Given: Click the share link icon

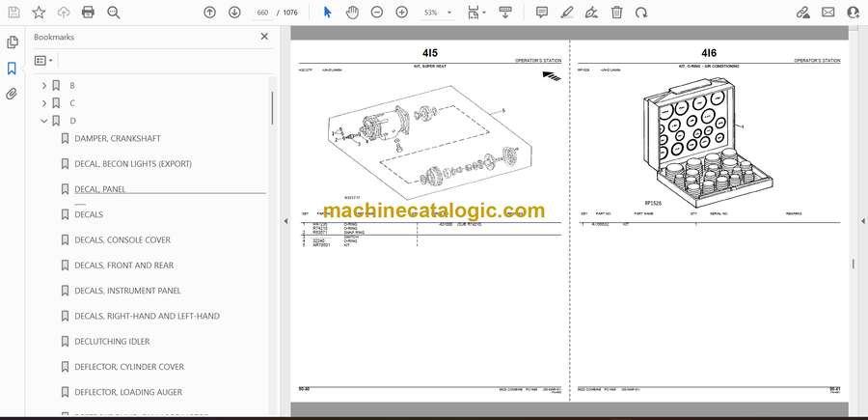Looking at the screenshot, I should coord(803,13).
